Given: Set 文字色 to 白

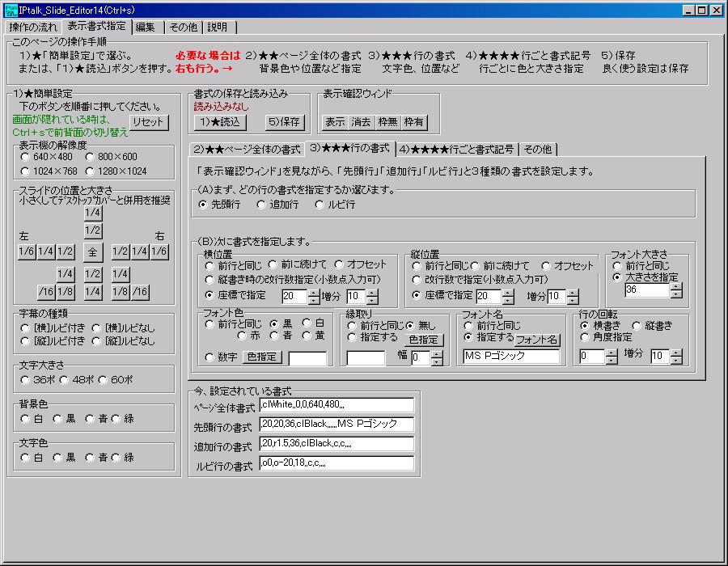Looking at the screenshot, I should [x=32, y=458].
